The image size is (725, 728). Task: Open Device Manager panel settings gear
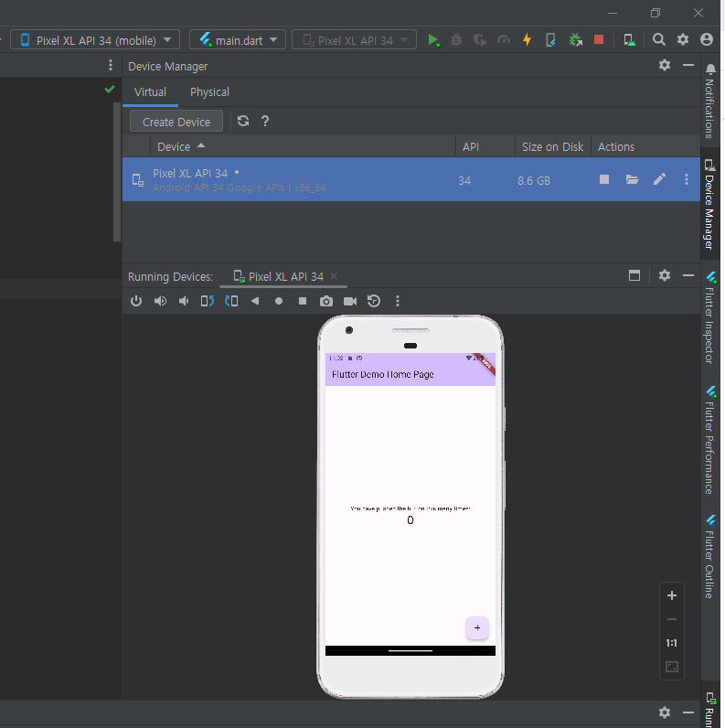[x=665, y=65]
